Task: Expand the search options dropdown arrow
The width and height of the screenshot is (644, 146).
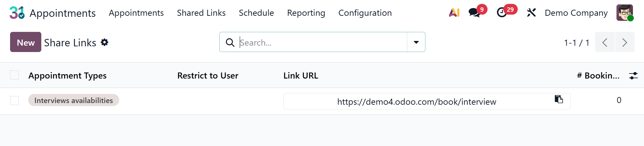Action: click(416, 42)
